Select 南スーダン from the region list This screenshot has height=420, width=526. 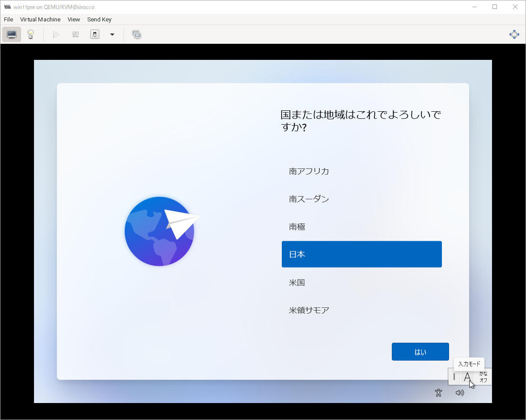tap(361, 199)
